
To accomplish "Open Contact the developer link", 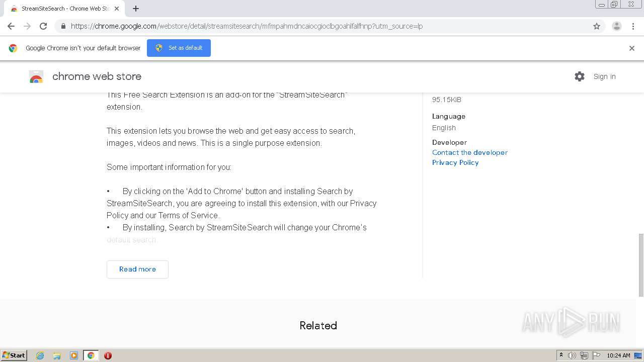I will tap(469, 152).
